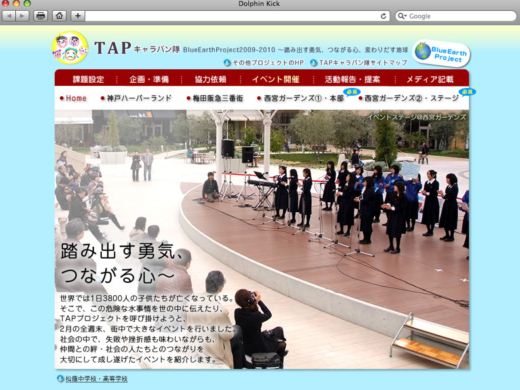Click the cartoon faces site logo
This screenshot has width=520, height=390.
[70, 48]
